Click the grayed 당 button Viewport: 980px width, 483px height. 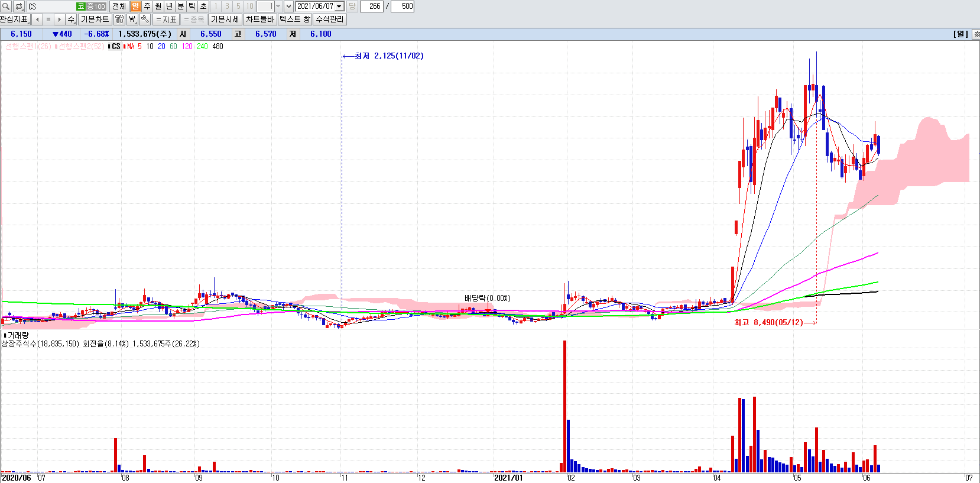click(x=352, y=7)
